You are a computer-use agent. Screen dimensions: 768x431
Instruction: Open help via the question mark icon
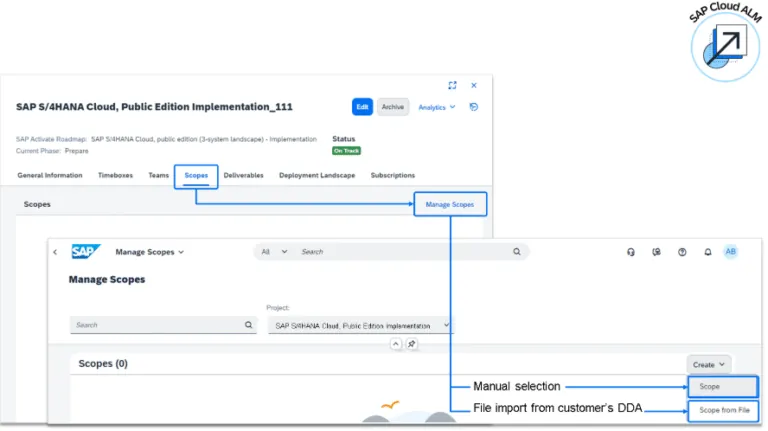coord(682,252)
